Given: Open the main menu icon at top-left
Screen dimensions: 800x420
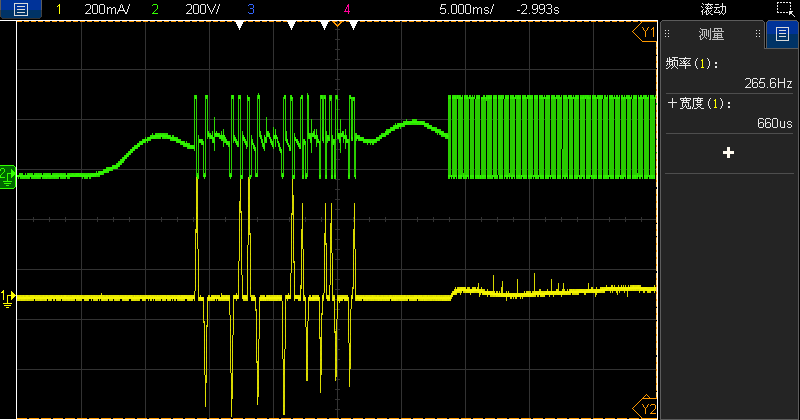Looking at the screenshot, I should [21, 9].
